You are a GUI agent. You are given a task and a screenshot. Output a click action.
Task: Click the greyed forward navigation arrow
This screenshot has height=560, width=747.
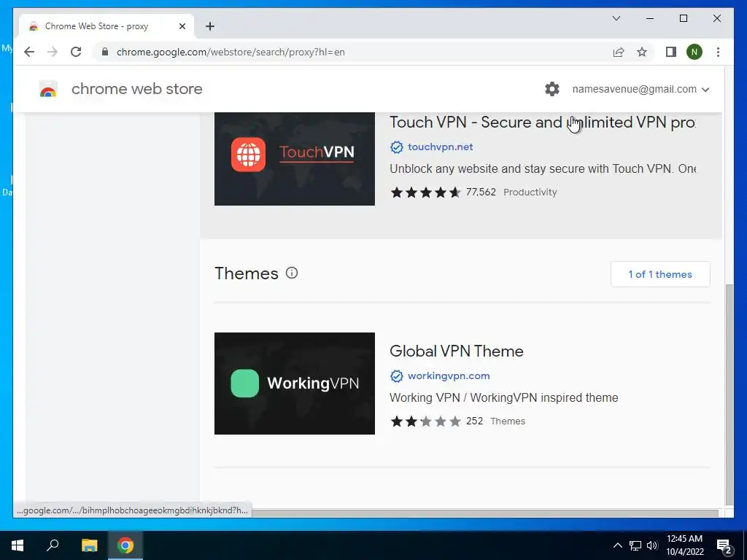53,52
